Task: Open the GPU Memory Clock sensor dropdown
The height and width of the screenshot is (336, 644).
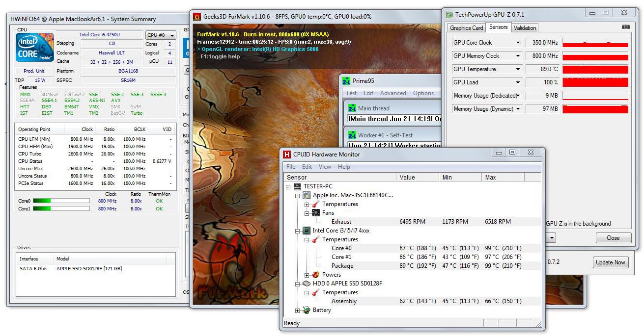Action: click(518, 56)
